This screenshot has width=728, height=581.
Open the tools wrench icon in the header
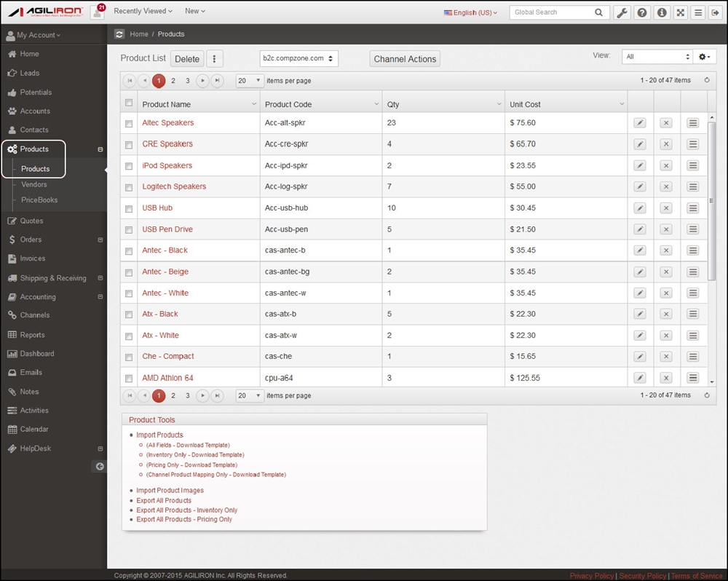(622, 12)
